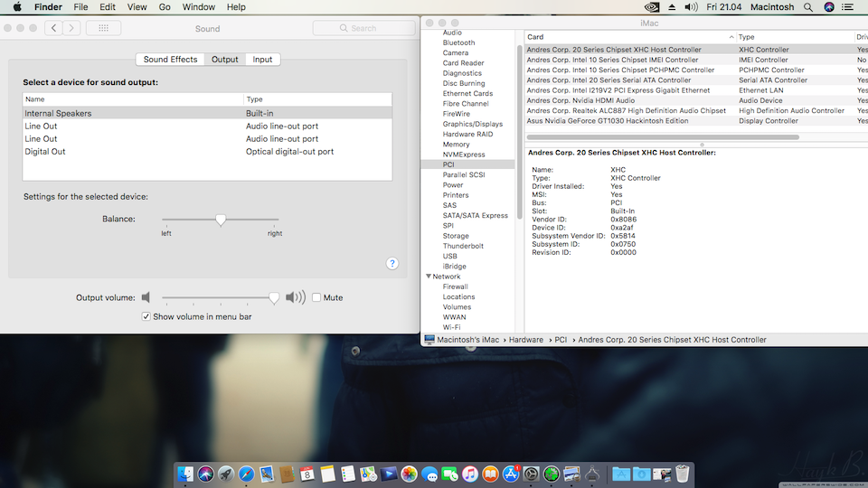
Task: Open Applications folder stack in Dock
Action: click(621, 474)
